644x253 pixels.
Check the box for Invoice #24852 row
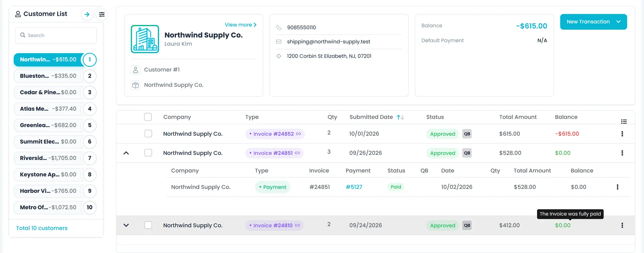[x=148, y=133]
